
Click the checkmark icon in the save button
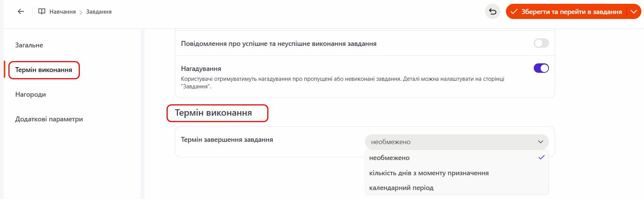pyautogui.click(x=514, y=12)
